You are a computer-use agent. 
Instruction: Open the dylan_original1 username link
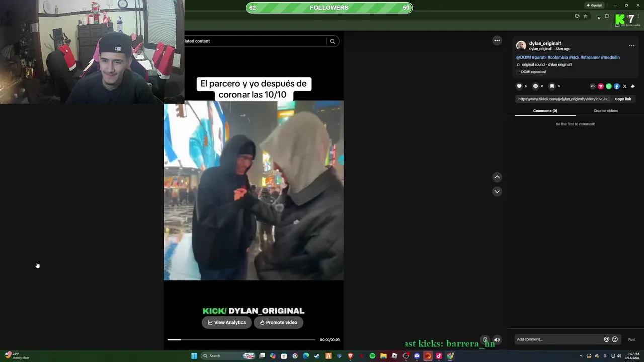(x=545, y=43)
